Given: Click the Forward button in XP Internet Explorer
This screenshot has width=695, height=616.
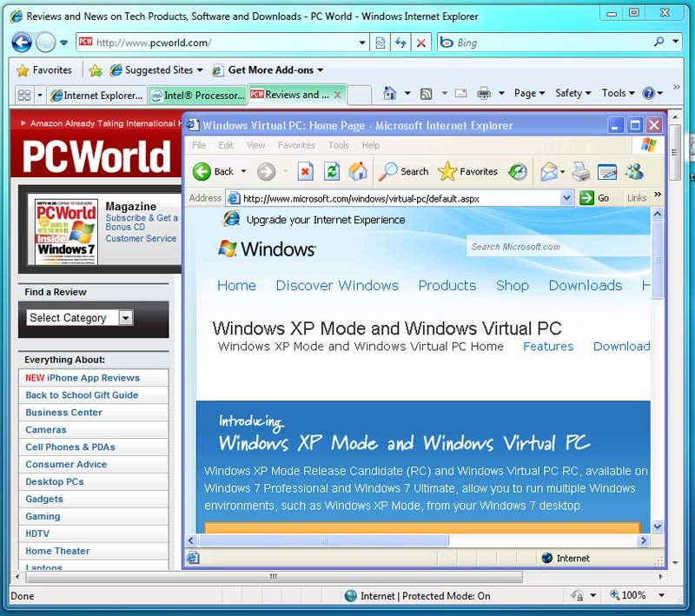Looking at the screenshot, I should 267,171.
